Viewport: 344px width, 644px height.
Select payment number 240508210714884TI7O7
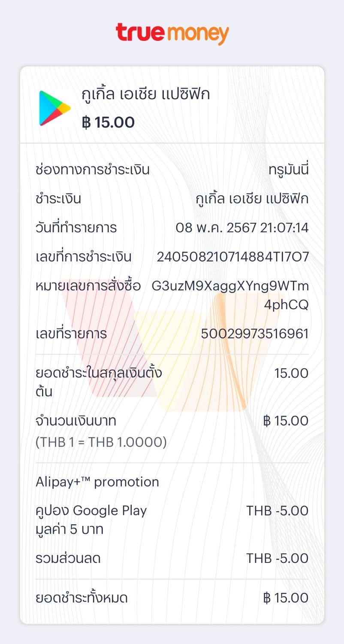(233, 257)
